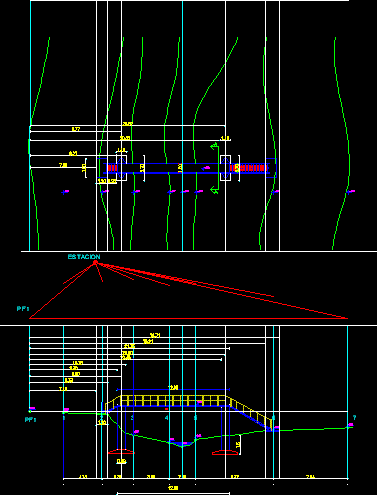Image resolution: width=377 pixels, height=495 pixels.
Task: Click survey point number 7 in the profile
Action: tap(354, 417)
